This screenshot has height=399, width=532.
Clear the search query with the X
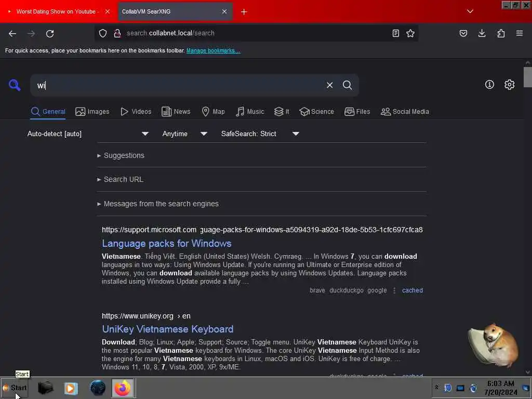click(329, 85)
